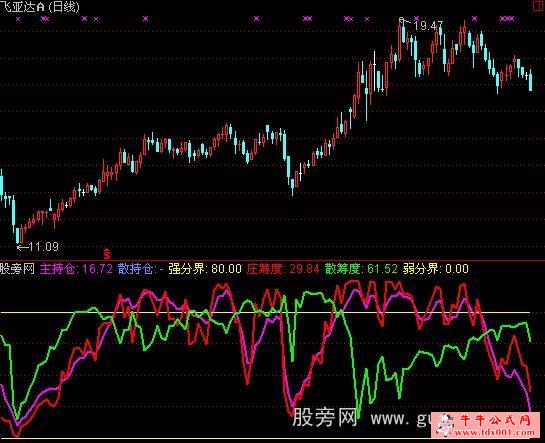545x443 pixels.
Task: Click the purple marker above the 19.47 label
Action: [x=417, y=18]
